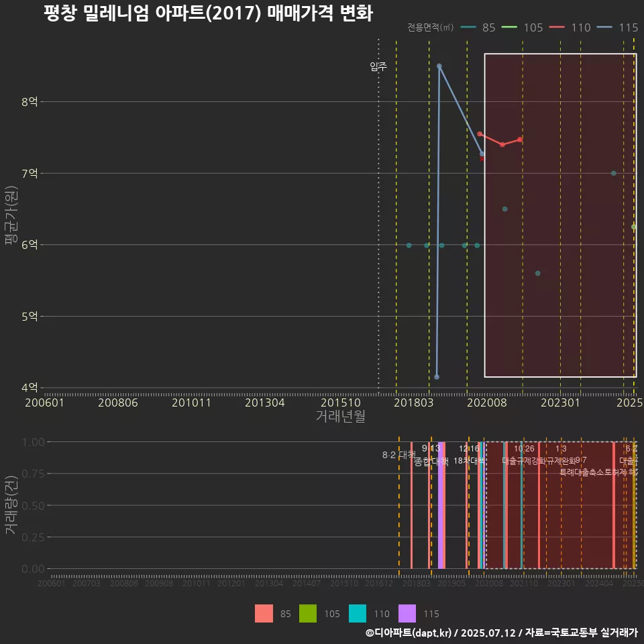This screenshot has height=644, width=644.
Task: Click the first red 110 series data point
Action: pos(480,134)
